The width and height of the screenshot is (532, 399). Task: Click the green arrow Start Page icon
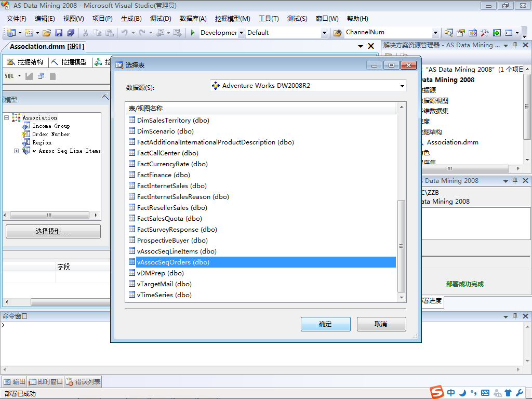coord(497,33)
